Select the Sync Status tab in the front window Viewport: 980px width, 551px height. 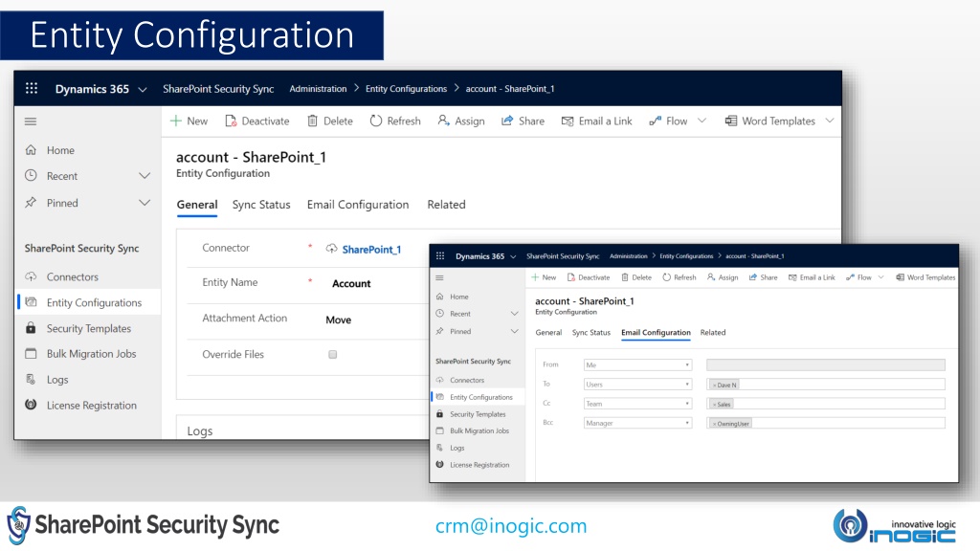pos(591,332)
